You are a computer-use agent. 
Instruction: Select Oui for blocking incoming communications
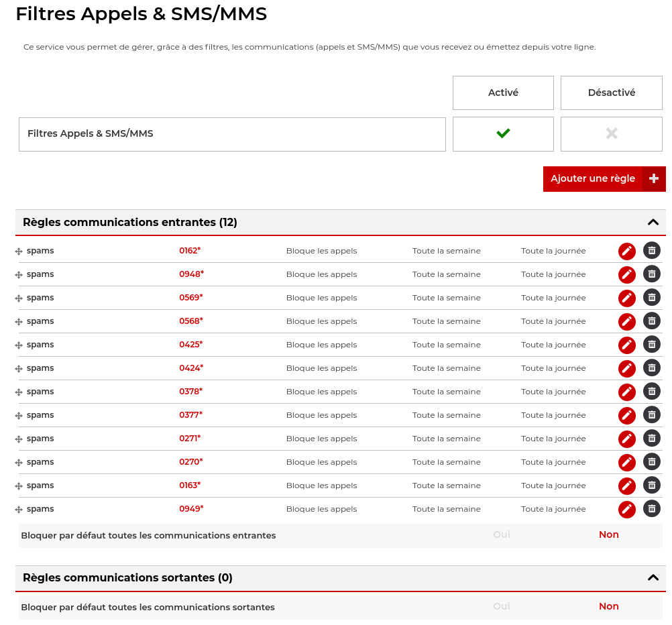502,534
